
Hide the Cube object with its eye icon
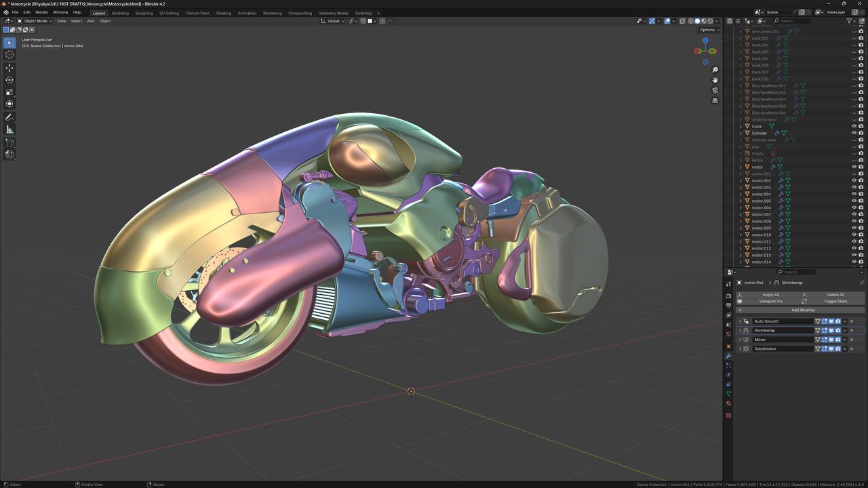coord(854,126)
